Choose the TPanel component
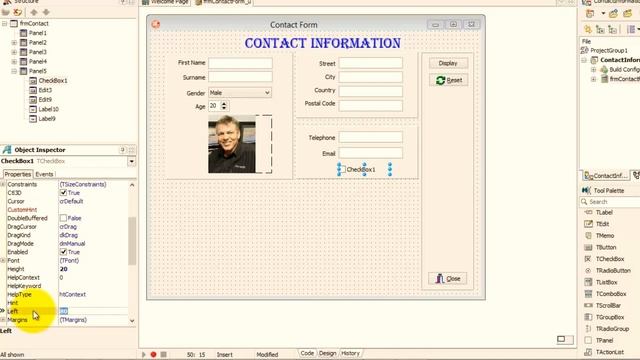Viewport: 640px width, 360px height. 604,340
